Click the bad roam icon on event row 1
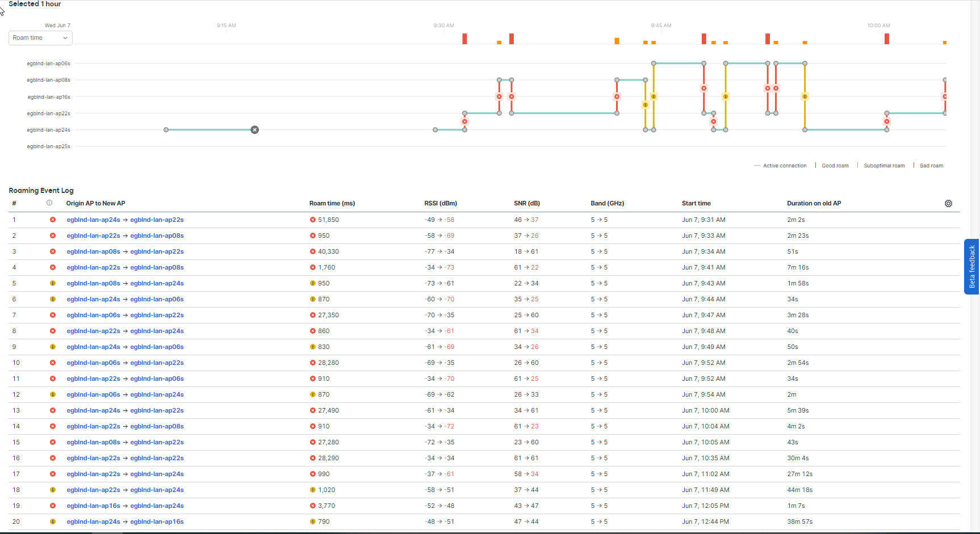The width and height of the screenshot is (980, 534). (53, 220)
